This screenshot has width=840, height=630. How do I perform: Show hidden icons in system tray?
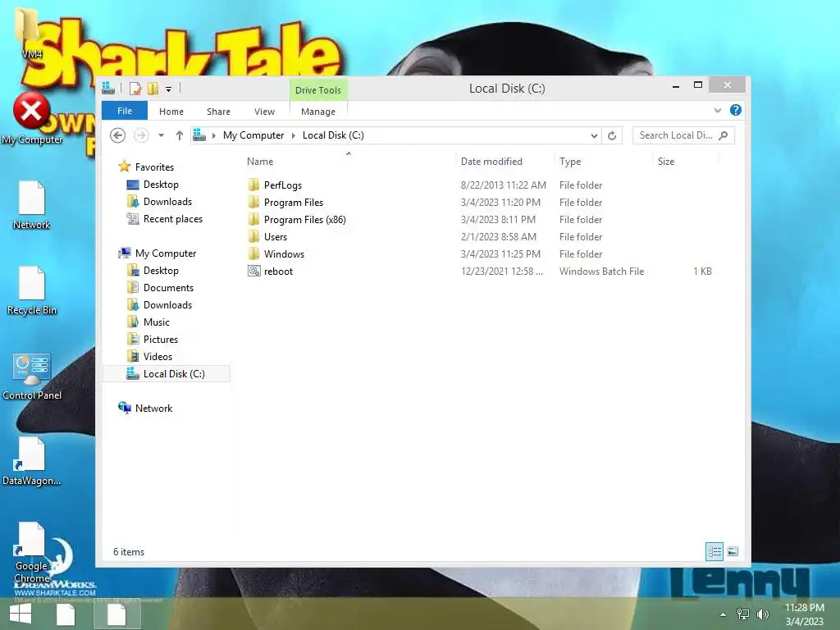click(724, 614)
